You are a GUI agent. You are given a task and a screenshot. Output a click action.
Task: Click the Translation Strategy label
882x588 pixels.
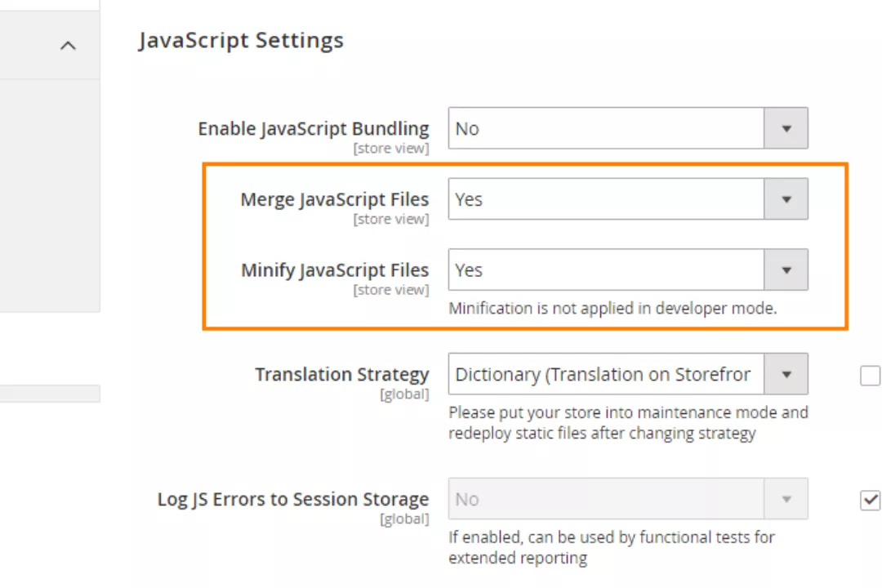click(341, 374)
